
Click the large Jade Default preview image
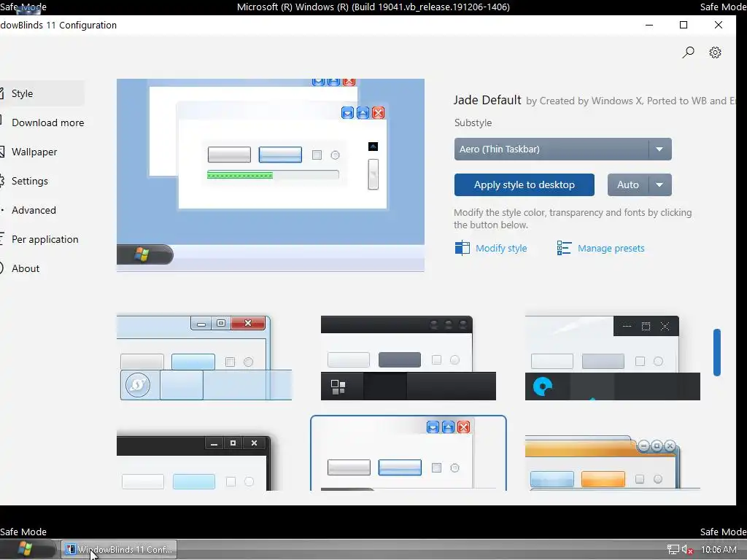tap(271, 175)
